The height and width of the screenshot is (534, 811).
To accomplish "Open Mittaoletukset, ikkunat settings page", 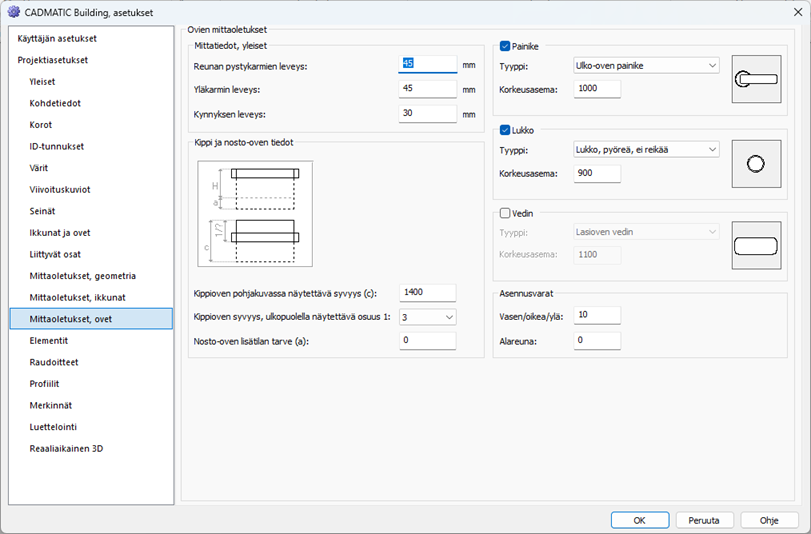I will (x=77, y=297).
